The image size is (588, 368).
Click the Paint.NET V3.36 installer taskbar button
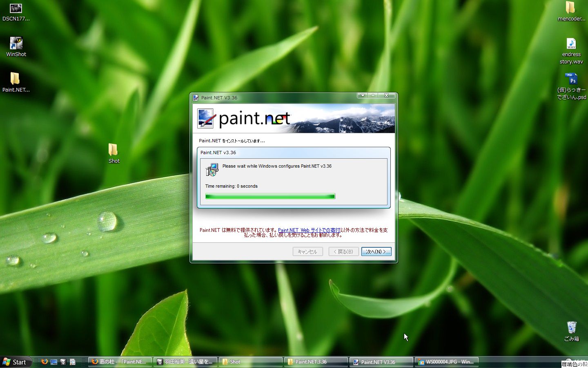[381, 362]
